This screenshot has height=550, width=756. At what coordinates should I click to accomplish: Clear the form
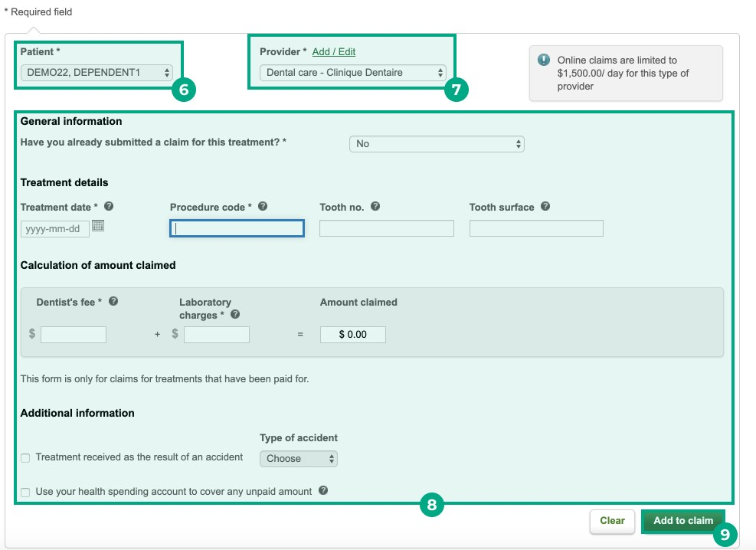coord(612,521)
